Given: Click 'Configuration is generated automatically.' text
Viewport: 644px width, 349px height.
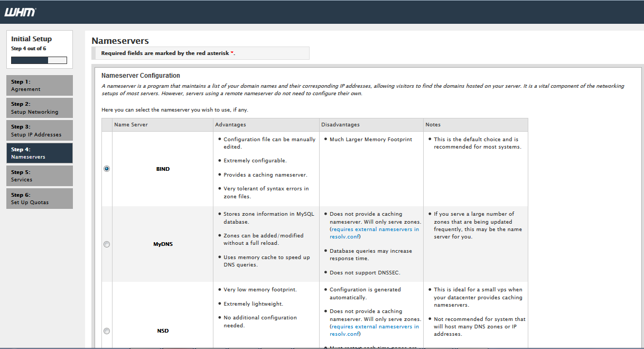Looking at the screenshot, I should pyautogui.click(x=365, y=293).
